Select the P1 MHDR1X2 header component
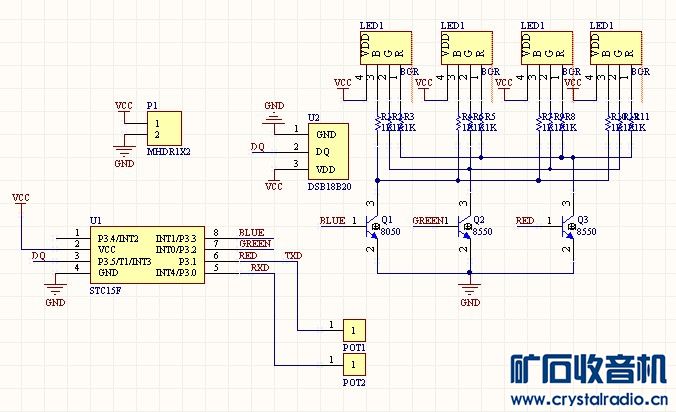 tap(164, 128)
